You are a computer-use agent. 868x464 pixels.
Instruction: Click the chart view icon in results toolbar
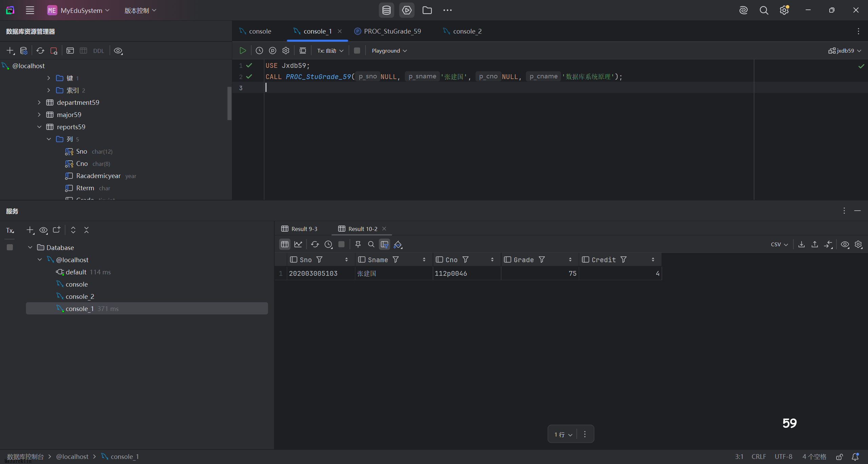[x=298, y=244]
